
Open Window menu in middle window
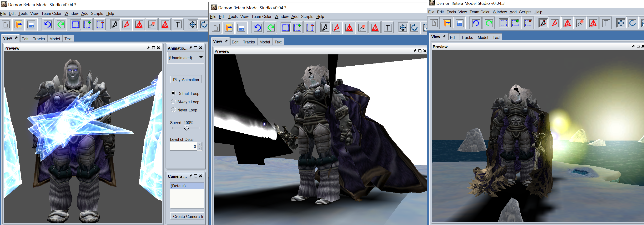282,16
